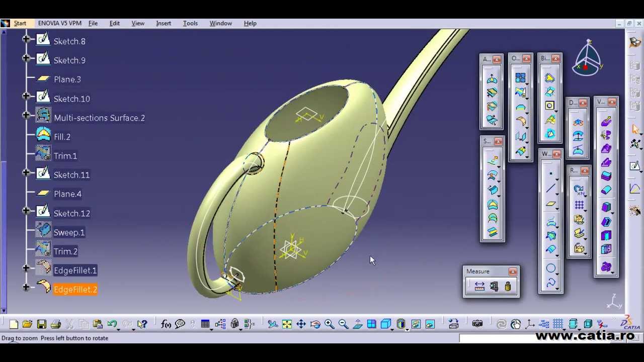Expand the Sketch.12 tree node
Image resolution: width=644 pixels, height=362 pixels.
[x=26, y=211]
